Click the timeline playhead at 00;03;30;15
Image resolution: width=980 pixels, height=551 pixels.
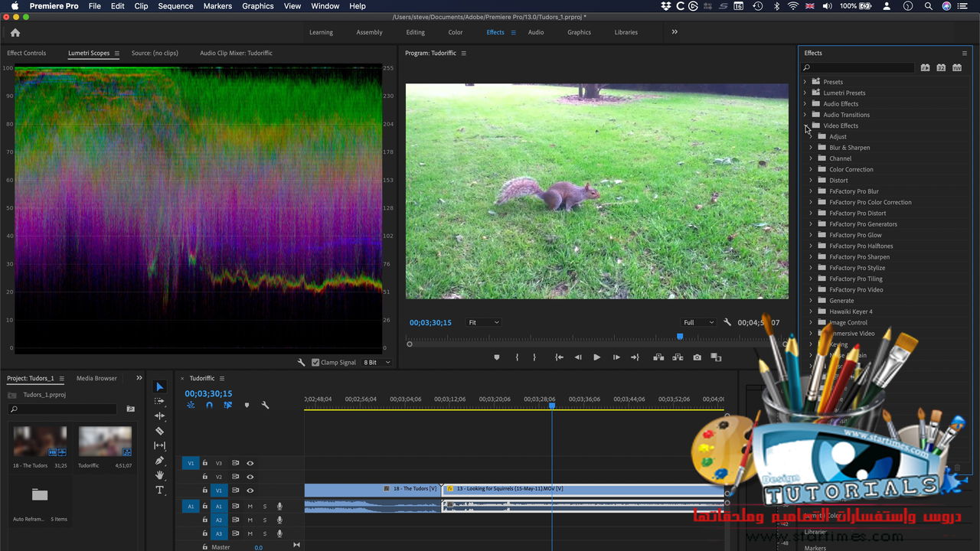coord(552,406)
